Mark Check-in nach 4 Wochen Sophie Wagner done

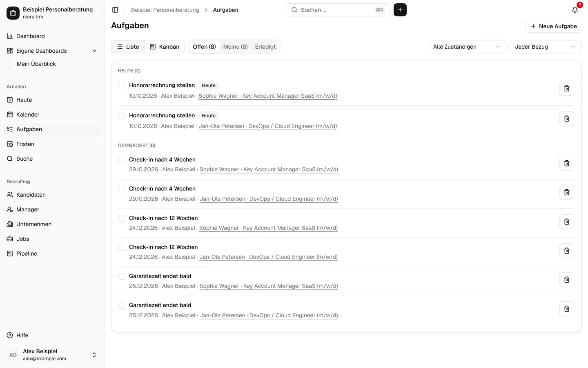click(x=122, y=159)
